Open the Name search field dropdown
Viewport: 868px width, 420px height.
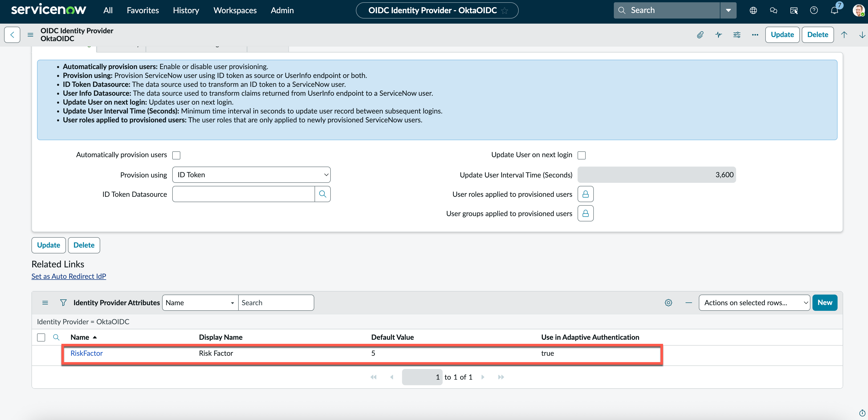point(200,303)
